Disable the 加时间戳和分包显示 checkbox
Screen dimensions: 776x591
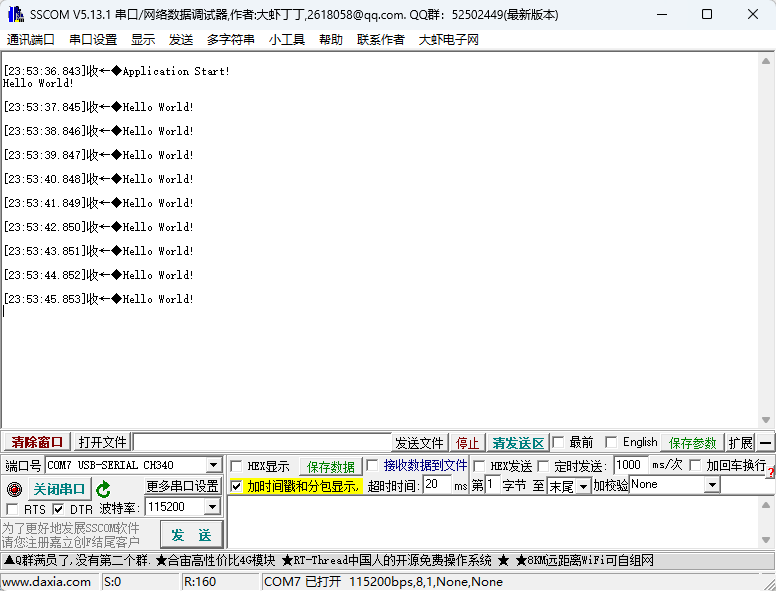236,486
